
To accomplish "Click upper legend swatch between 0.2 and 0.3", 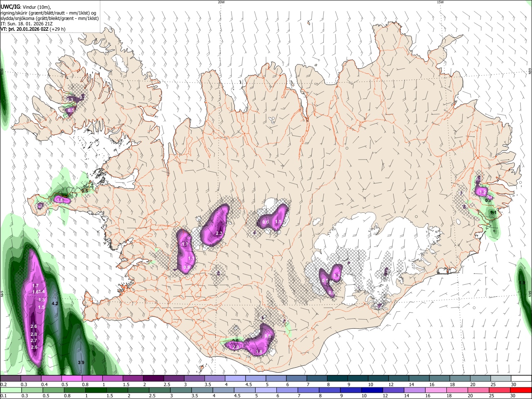I will pos(10,378).
